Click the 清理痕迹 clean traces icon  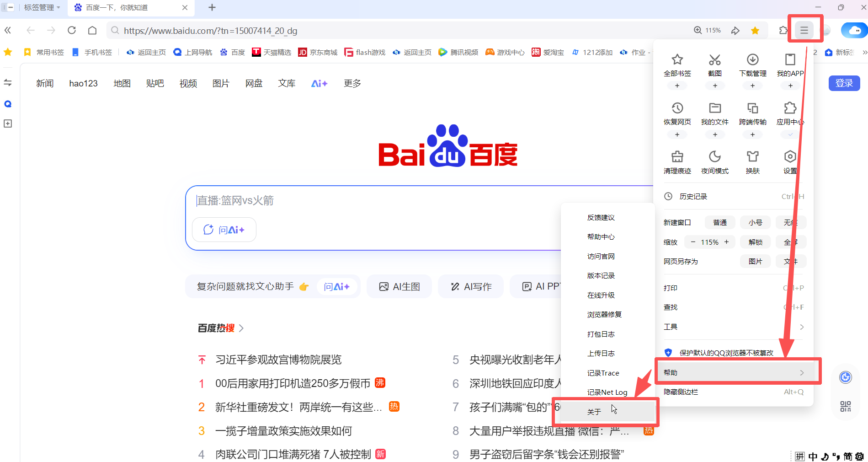coord(677,158)
